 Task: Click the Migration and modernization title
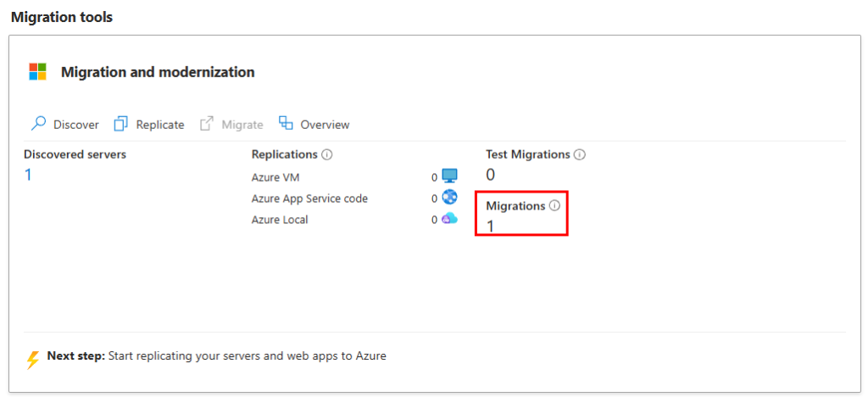(158, 72)
